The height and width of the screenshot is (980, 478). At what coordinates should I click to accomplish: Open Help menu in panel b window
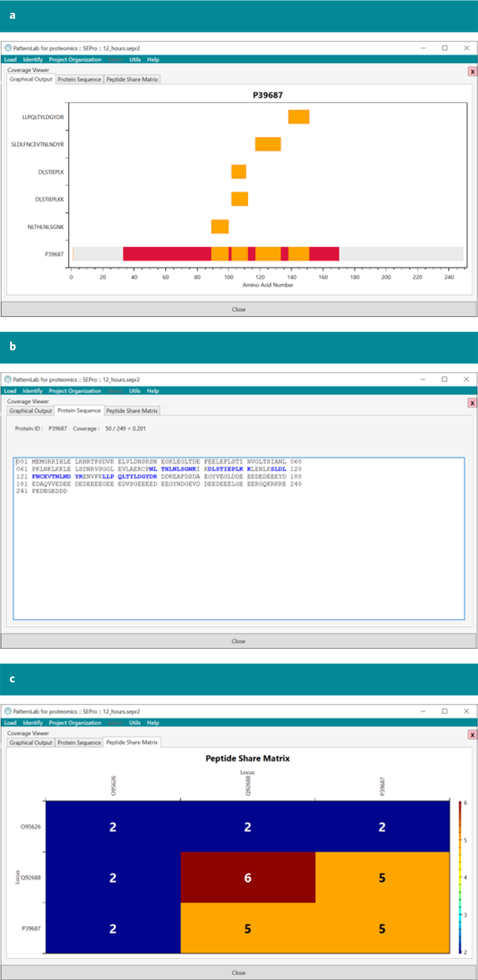point(152,391)
